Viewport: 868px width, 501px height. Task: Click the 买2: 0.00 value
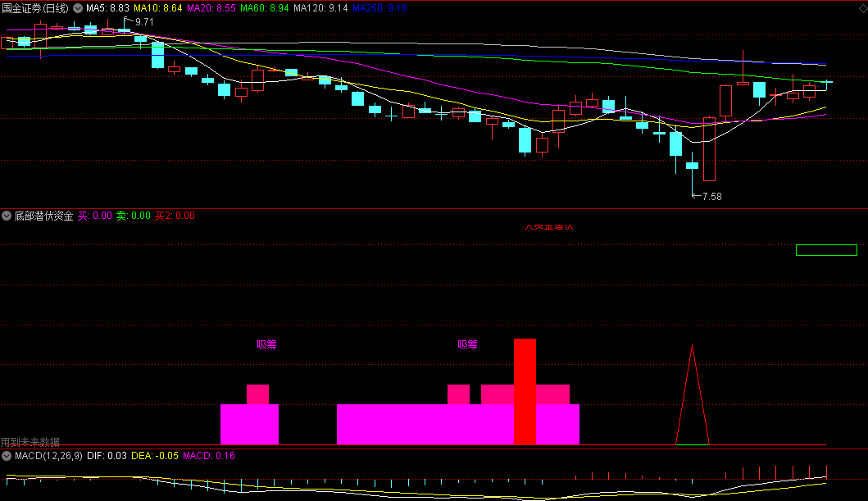coord(175,216)
